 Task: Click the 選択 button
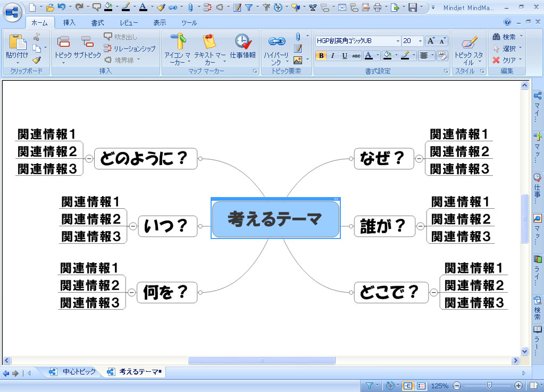point(504,48)
